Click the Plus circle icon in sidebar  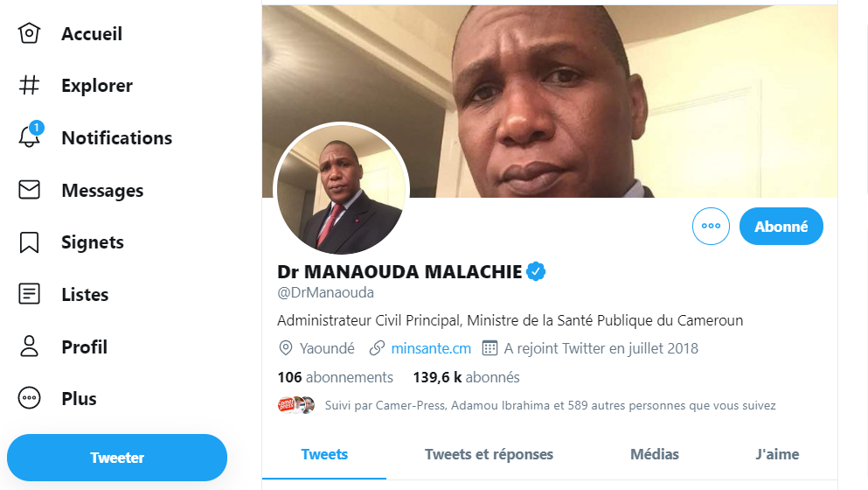[x=30, y=398]
